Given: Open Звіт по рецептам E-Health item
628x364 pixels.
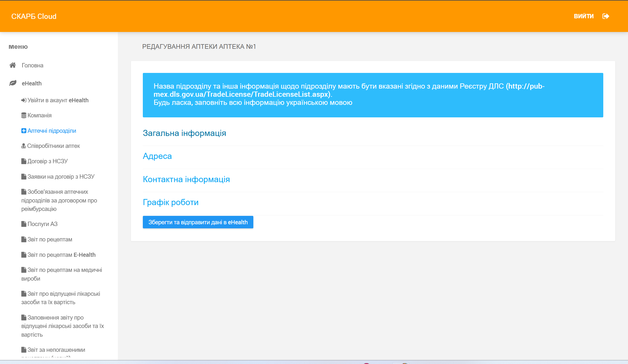Looking at the screenshot, I should pos(61,255).
